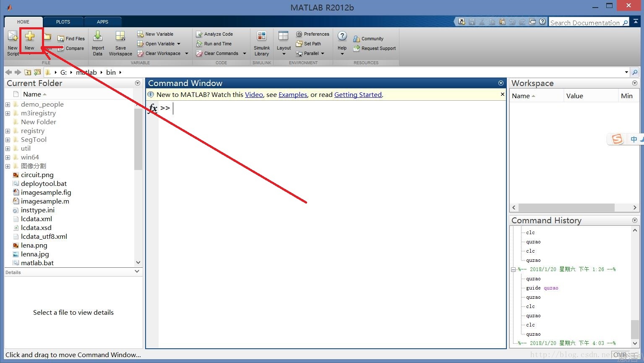Click Import Data button
The image size is (644, 363).
click(98, 43)
